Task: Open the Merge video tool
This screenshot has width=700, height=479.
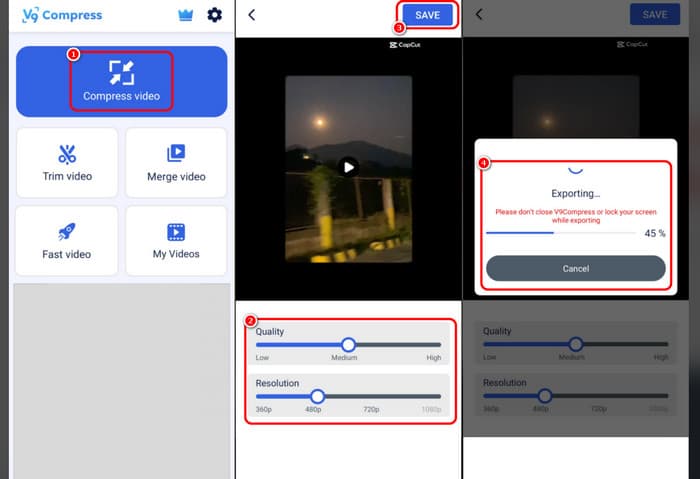Action: click(x=176, y=163)
